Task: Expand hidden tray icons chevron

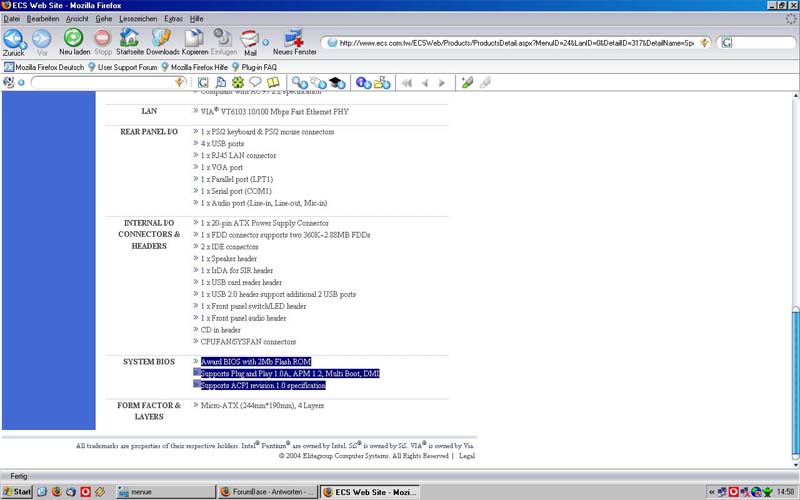Action: (711, 492)
